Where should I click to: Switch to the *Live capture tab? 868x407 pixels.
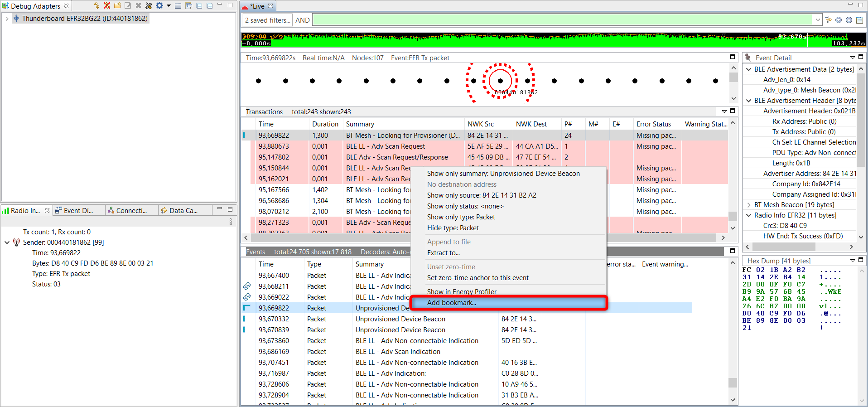(258, 6)
